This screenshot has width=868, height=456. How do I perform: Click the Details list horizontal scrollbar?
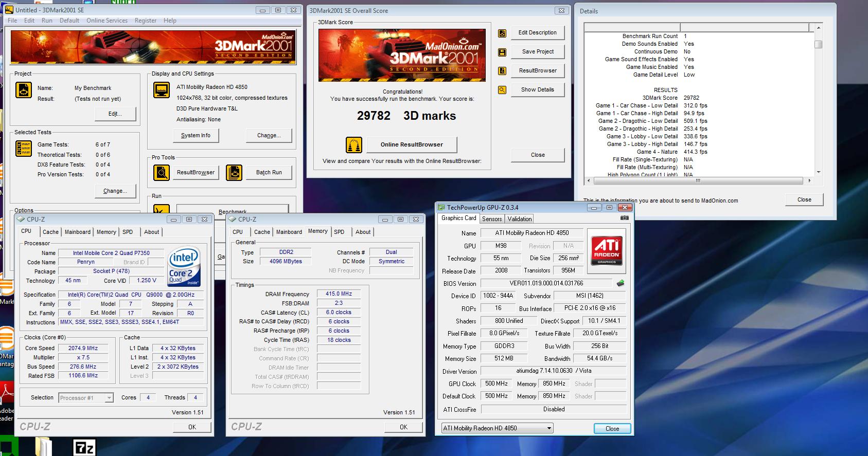click(698, 181)
